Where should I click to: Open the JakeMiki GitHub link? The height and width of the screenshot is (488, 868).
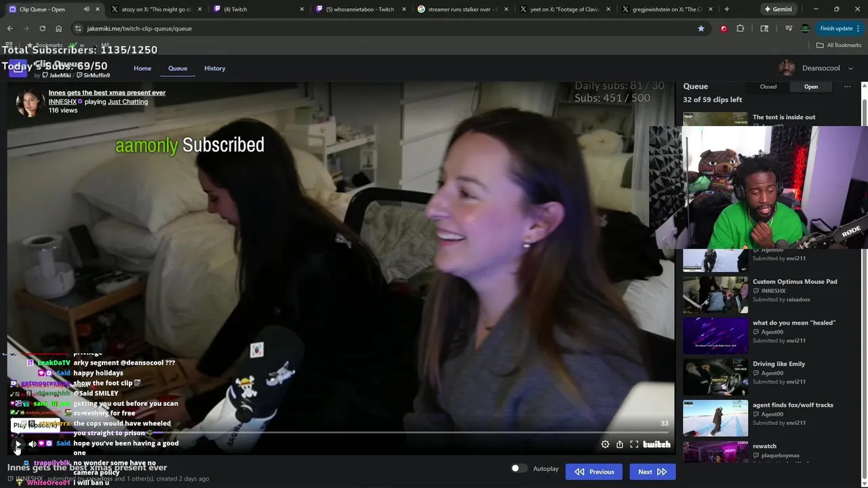(x=57, y=75)
